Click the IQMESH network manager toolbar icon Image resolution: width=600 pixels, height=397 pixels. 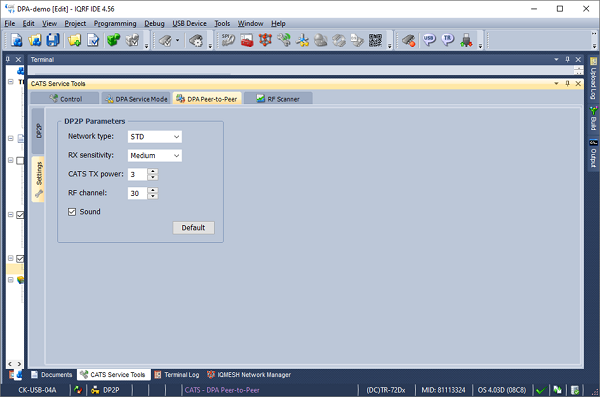click(x=265, y=40)
